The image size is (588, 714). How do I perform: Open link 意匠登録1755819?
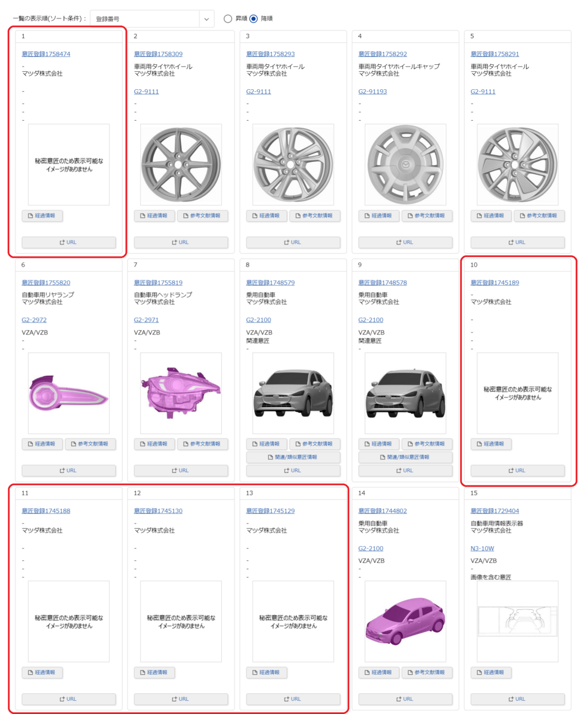pyautogui.click(x=158, y=283)
